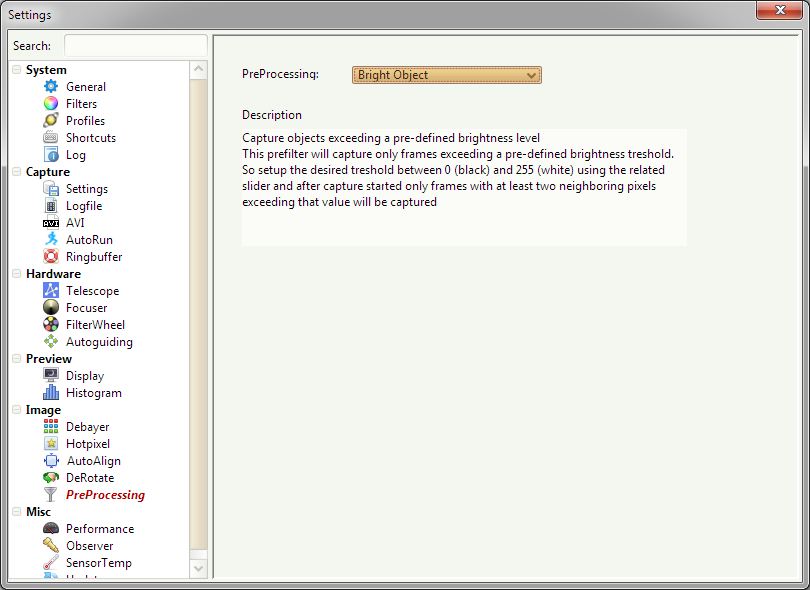Click the Histogram bars icon
The image size is (810, 590).
[51, 393]
